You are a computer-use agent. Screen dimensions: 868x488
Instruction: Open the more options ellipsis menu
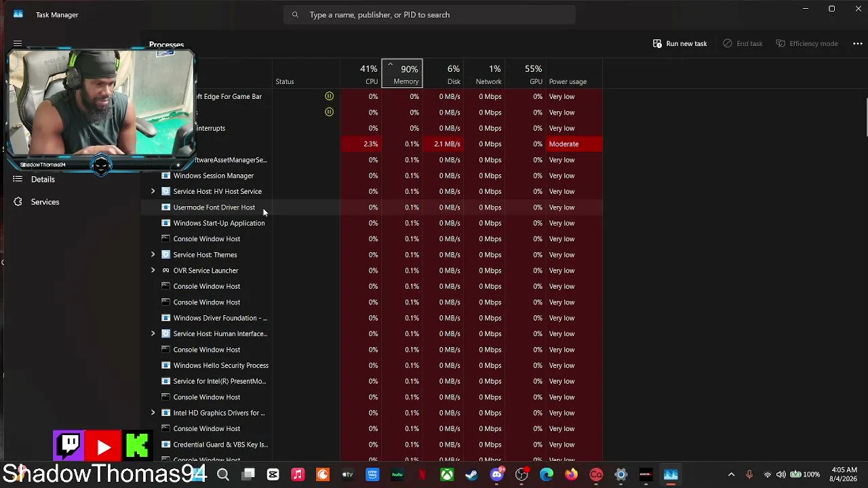coord(857,43)
